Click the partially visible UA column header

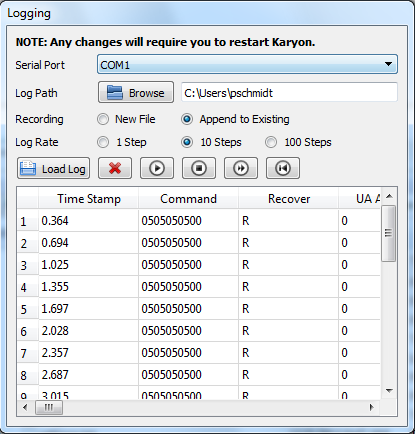[359, 199]
